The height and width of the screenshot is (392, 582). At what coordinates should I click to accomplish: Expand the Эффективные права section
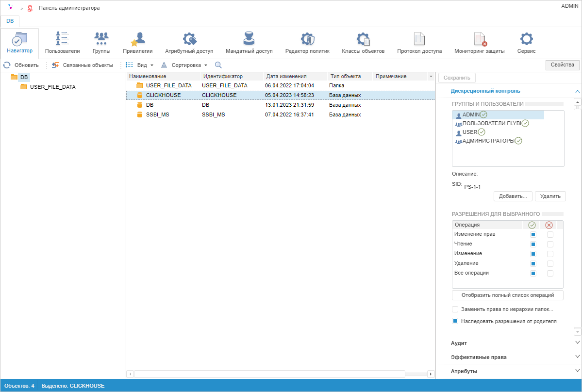pyautogui.click(x=577, y=357)
